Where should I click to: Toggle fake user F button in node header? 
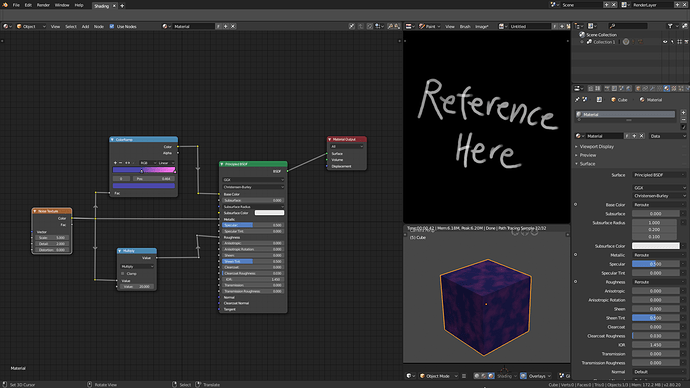[x=218, y=26]
